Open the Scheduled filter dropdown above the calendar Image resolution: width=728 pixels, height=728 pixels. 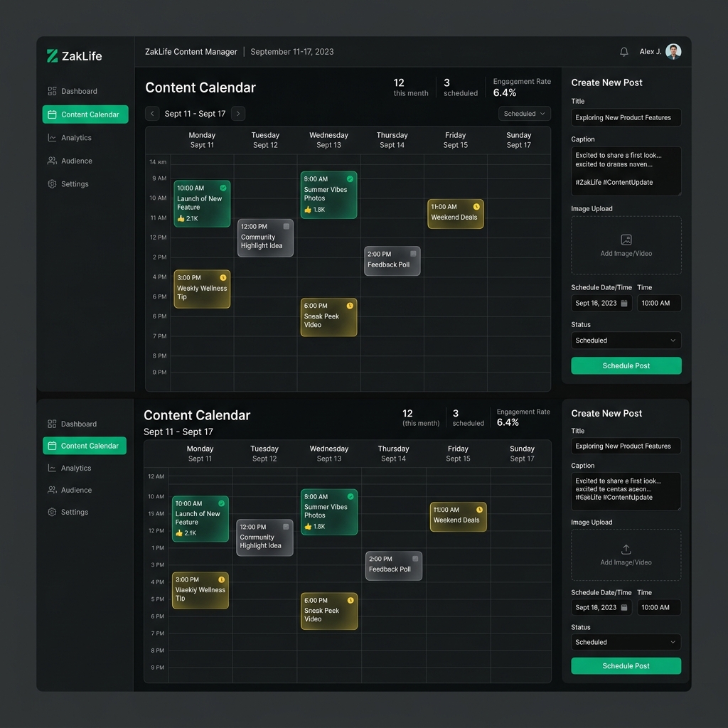[x=524, y=113]
